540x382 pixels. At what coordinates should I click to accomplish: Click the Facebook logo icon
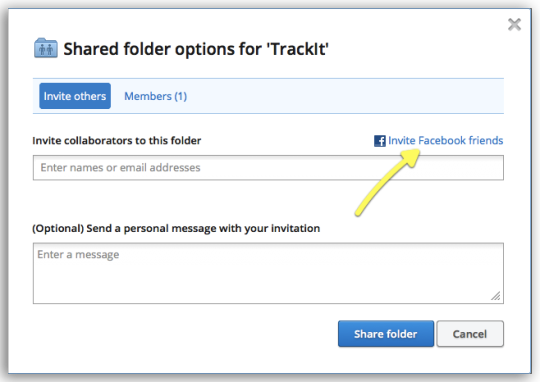(x=380, y=141)
